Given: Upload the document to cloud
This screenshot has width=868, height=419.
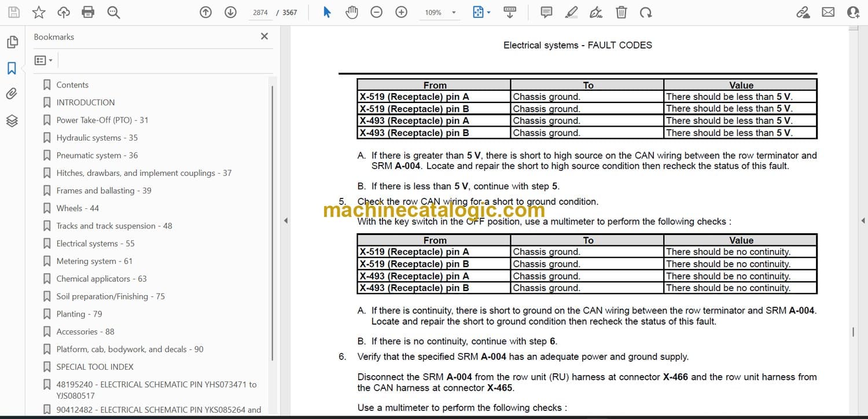Looking at the screenshot, I should (64, 12).
